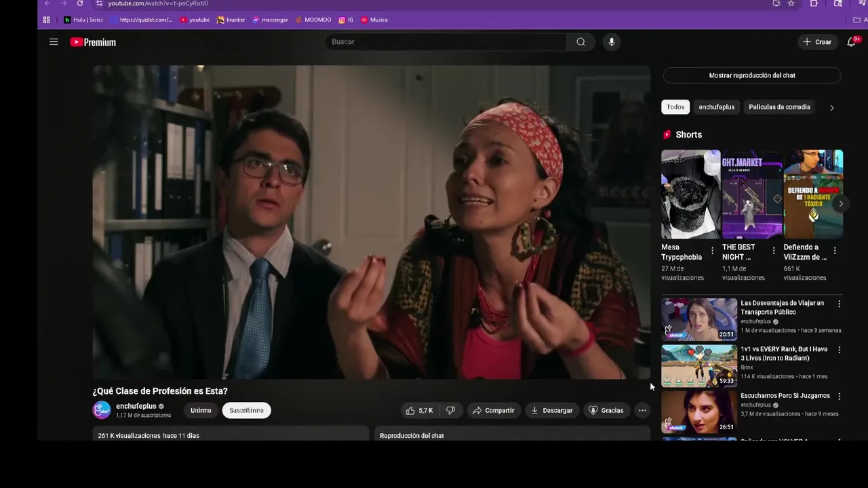Viewport: 868px width, 488px height.
Task: Open the apps grid in bookmarks bar
Action: 47,20
